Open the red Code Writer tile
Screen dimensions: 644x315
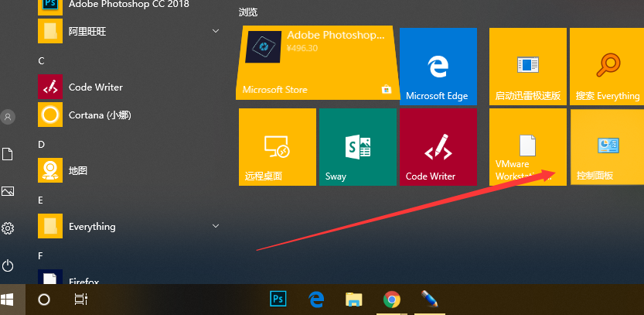click(438, 147)
